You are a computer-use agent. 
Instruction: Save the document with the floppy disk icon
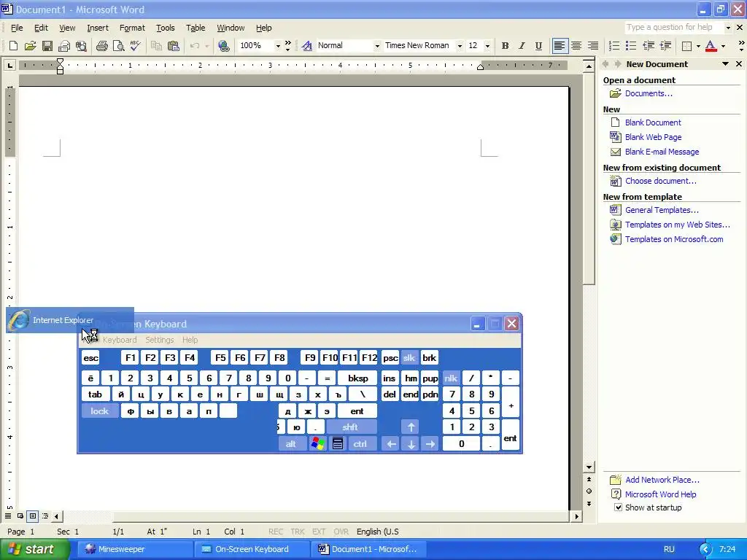[x=47, y=46]
